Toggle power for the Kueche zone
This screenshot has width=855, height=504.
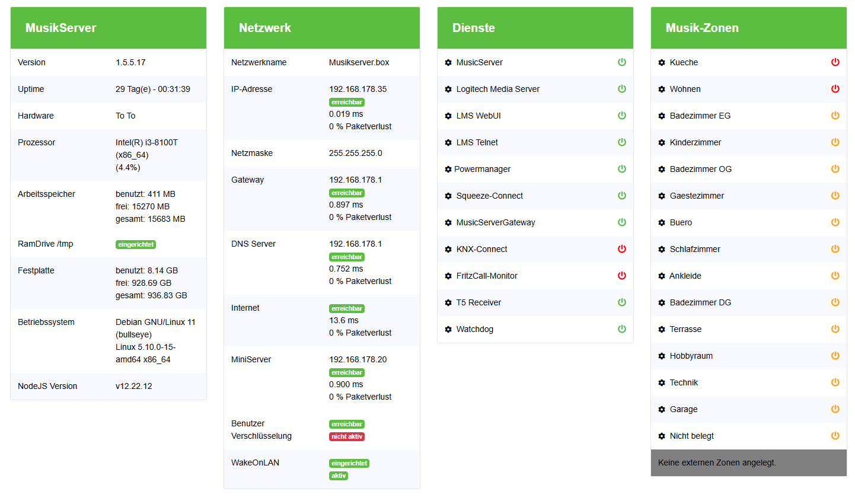click(x=835, y=62)
